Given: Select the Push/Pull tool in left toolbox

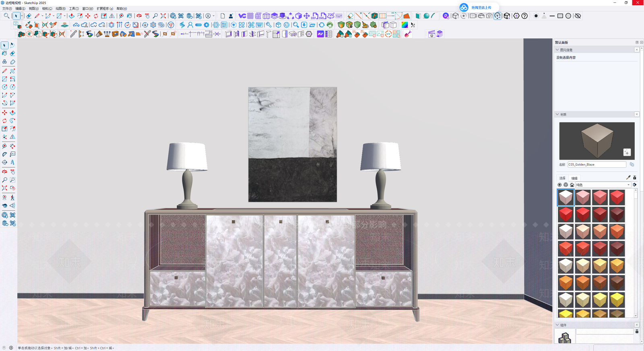Looking at the screenshot, I should pyautogui.click(x=12, y=113).
